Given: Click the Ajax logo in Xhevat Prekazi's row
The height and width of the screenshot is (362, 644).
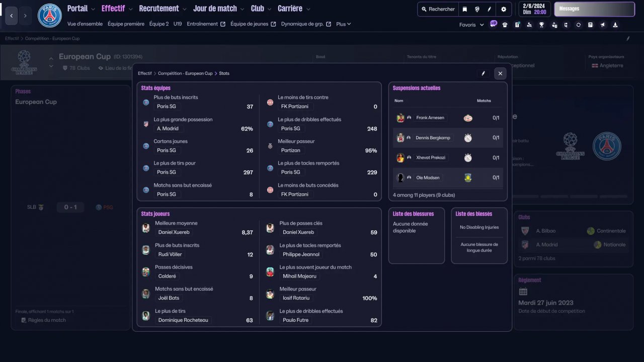Looking at the screenshot, I should click(x=468, y=158).
